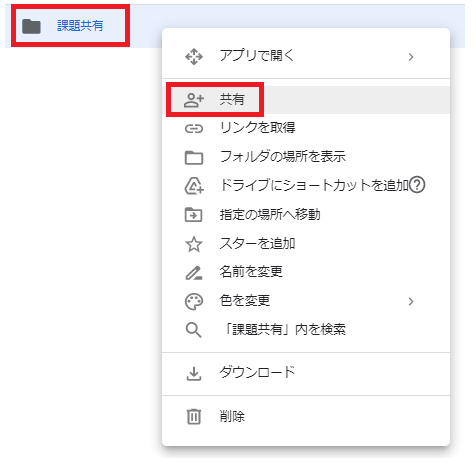The width and height of the screenshot is (476, 472).
Task: Open the 課題共有 folder name link
Action: coord(80,26)
